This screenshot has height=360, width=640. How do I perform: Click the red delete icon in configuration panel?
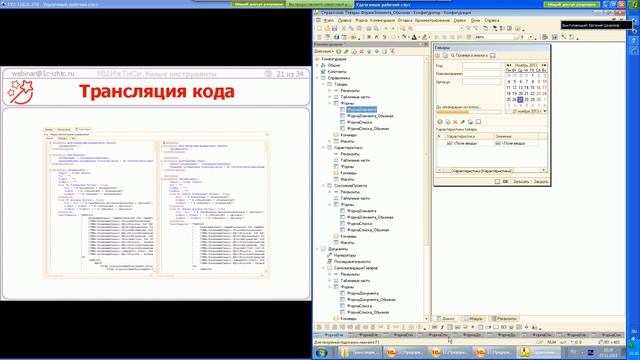(x=361, y=51)
